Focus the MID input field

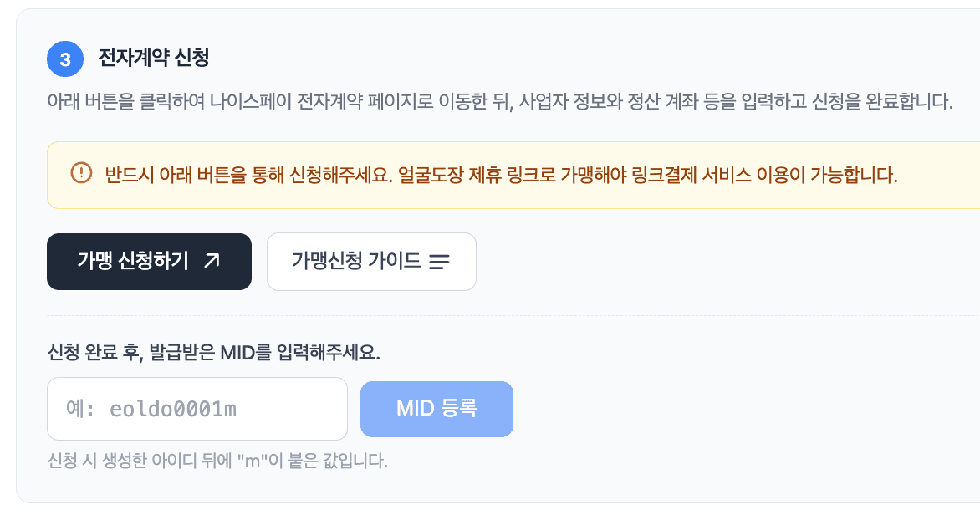(197, 408)
